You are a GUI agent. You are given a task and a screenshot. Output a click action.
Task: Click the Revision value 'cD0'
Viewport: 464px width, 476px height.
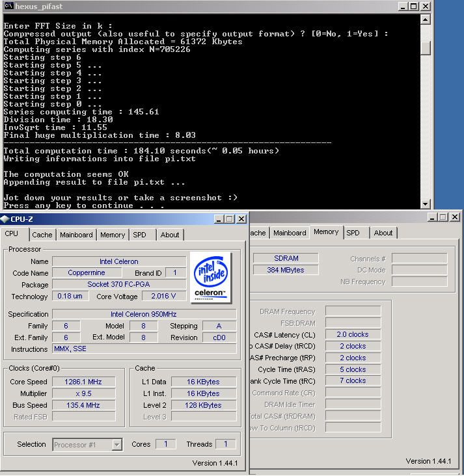[219, 337]
